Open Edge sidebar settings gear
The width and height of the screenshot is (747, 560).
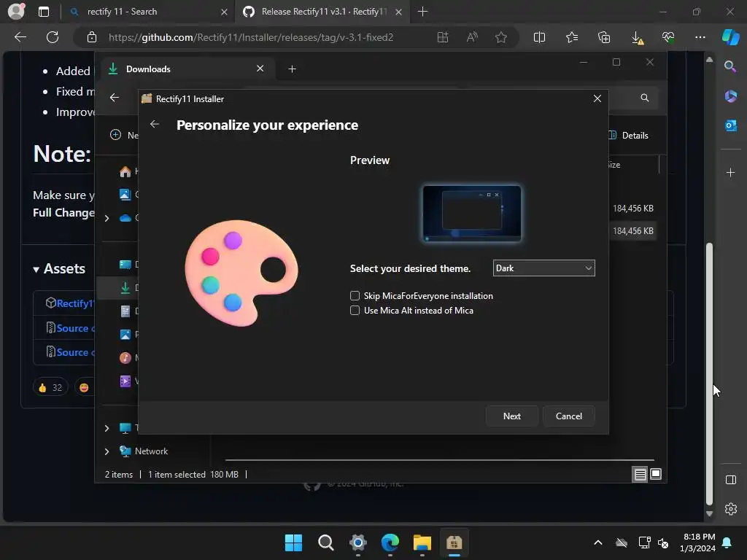click(731, 509)
